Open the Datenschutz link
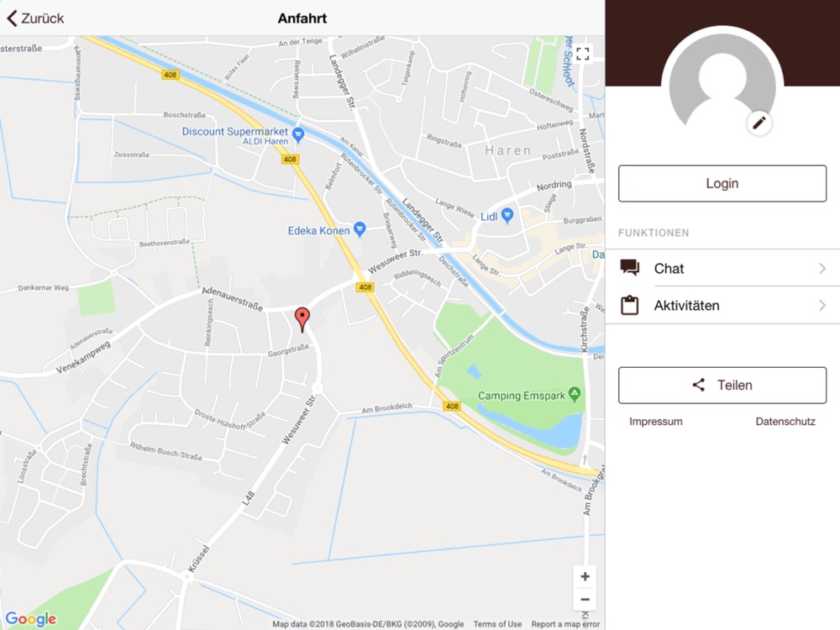Screen dimensions: 840x630 click(x=785, y=422)
